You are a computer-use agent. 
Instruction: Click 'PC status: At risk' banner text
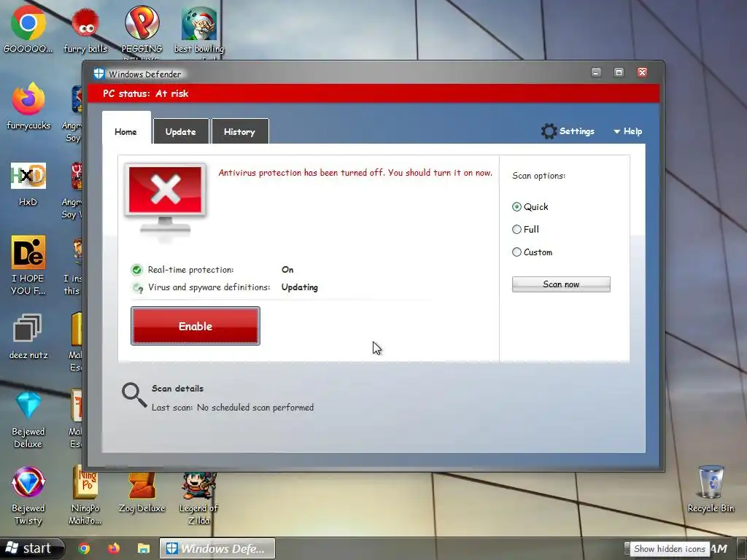pyautogui.click(x=145, y=93)
